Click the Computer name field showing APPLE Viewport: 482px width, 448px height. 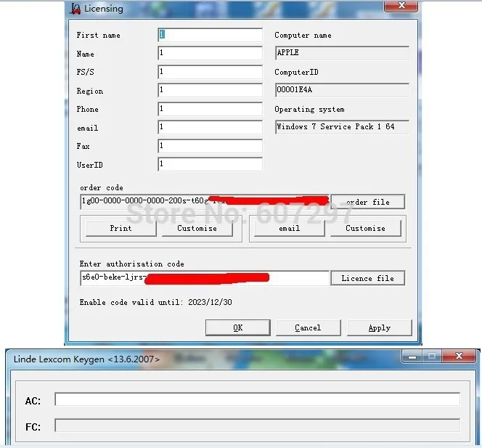pyautogui.click(x=342, y=53)
